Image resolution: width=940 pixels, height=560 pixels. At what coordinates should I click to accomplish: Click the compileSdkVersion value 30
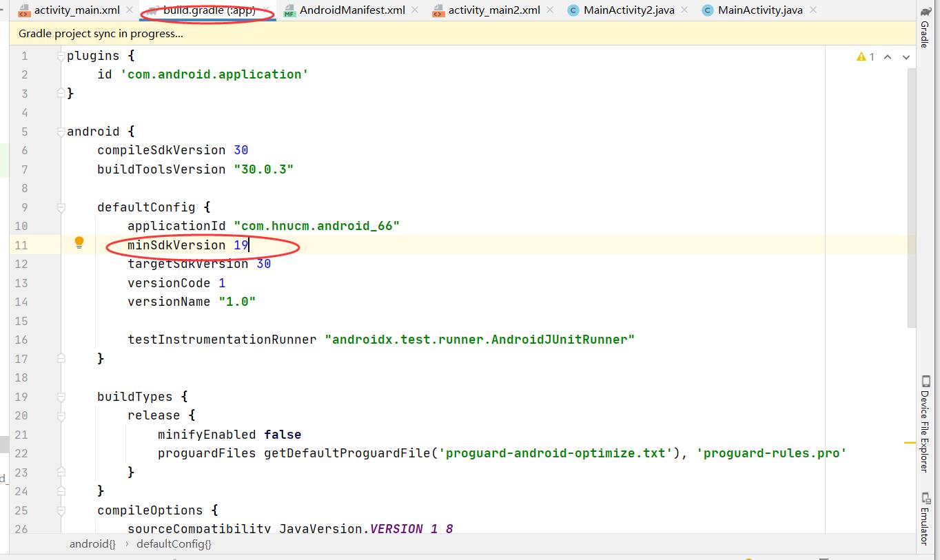pos(241,150)
